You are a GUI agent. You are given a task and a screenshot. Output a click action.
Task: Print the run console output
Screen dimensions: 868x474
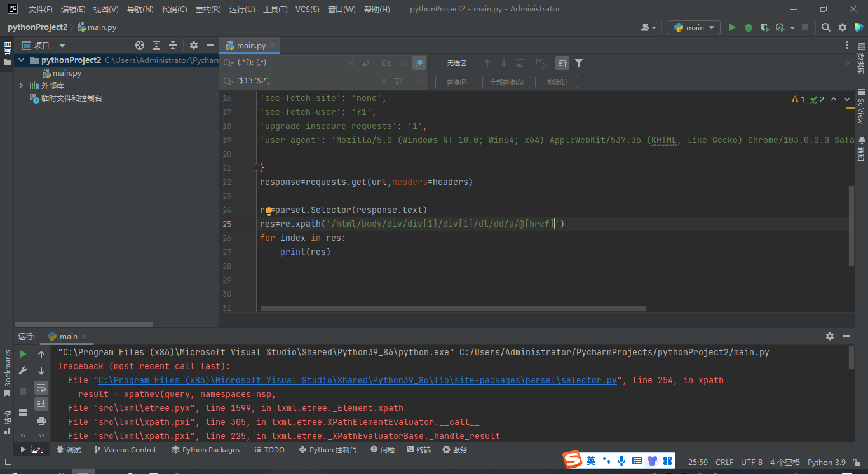[x=41, y=421]
